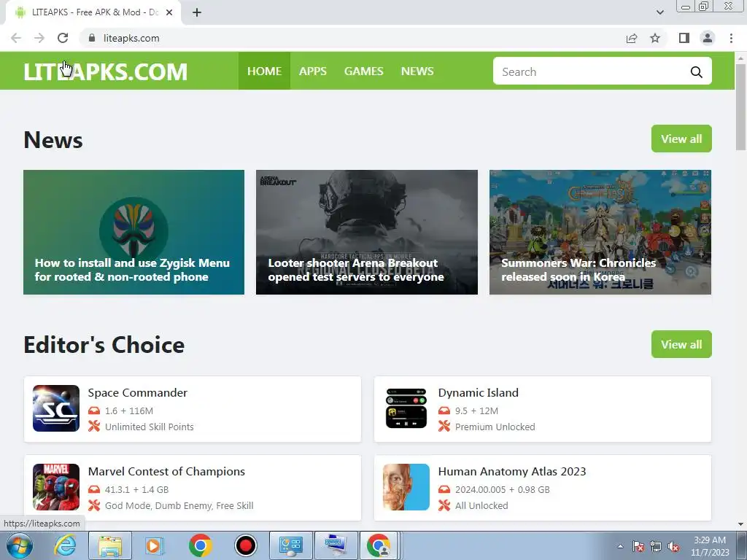The image size is (747, 560).
Task: Click 'Premium Unlocked' text
Action: [495, 427]
